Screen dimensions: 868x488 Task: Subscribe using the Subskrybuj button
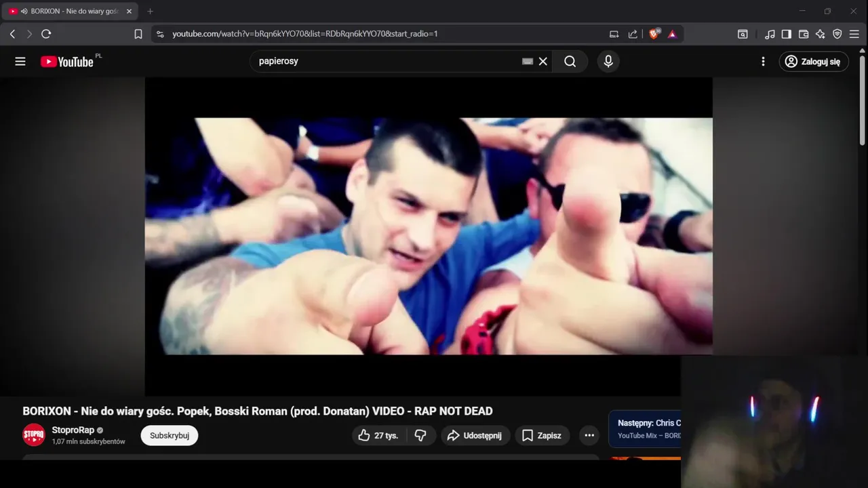coord(170,435)
